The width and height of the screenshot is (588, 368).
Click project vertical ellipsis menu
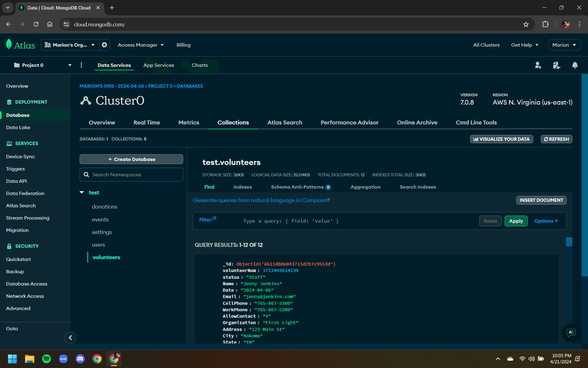pyautogui.click(x=81, y=65)
